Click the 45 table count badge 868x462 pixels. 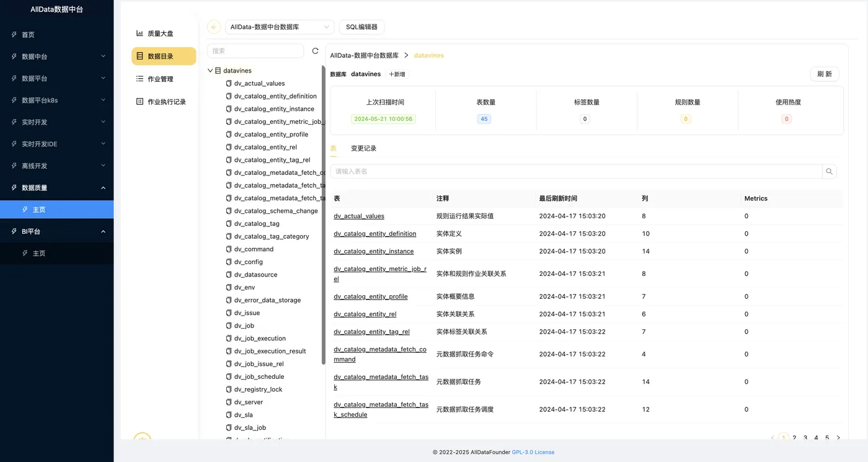click(484, 119)
